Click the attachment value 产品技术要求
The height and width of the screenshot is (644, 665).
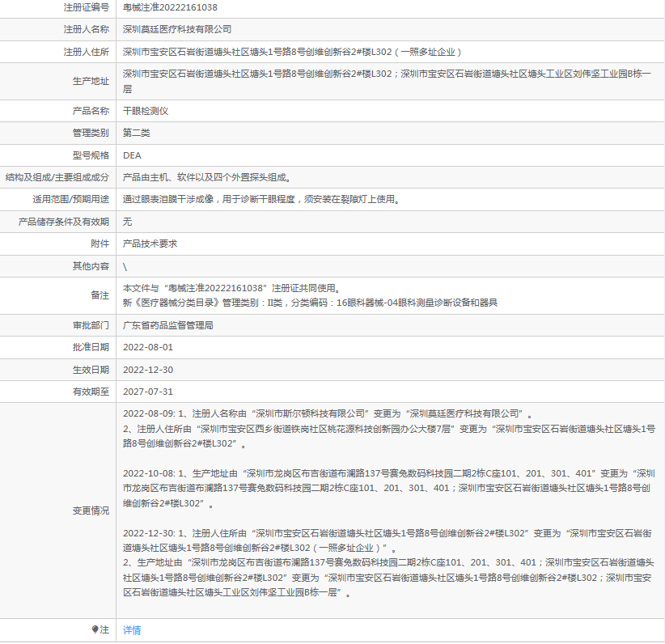[150, 244]
